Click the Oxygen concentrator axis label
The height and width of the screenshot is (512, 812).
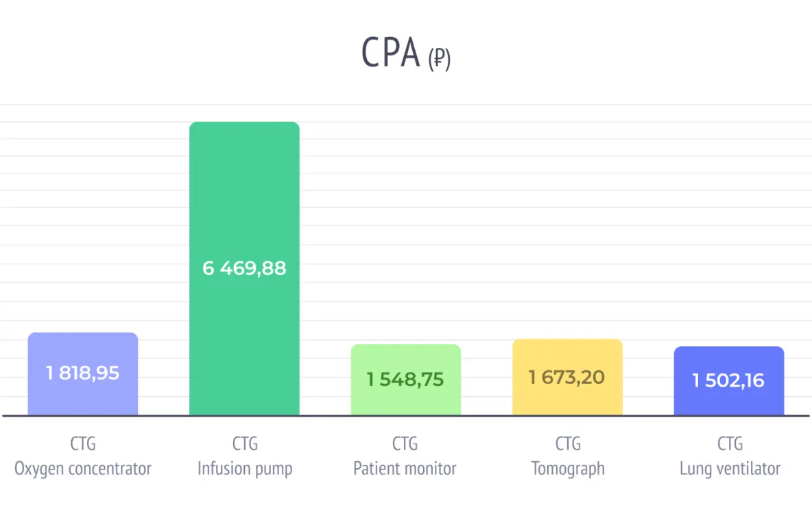(x=83, y=470)
